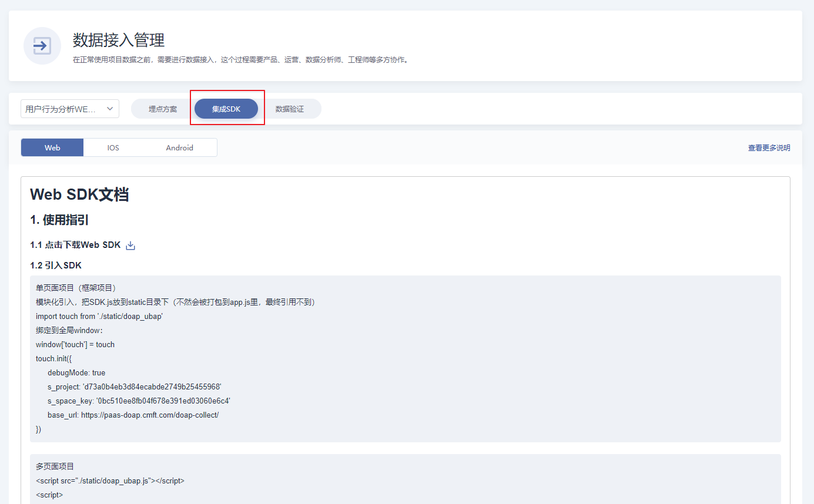Screen dimensions: 814x504
Task: Switch to the 埋点方案 tab
Action: (x=163, y=109)
